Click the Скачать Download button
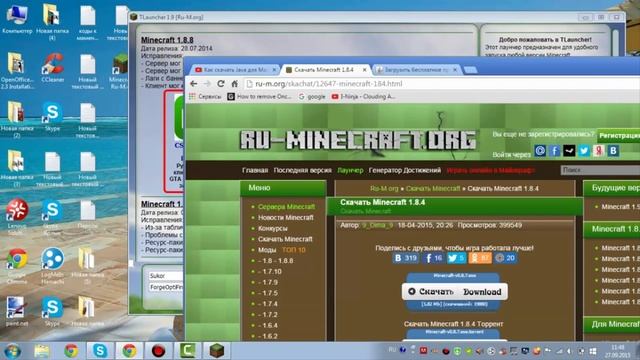The width and height of the screenshot is (640, 360). tap(455, 291)
